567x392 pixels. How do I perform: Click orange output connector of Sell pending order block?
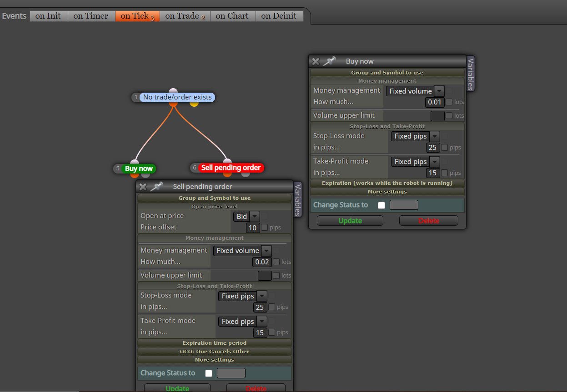[227, 174]
